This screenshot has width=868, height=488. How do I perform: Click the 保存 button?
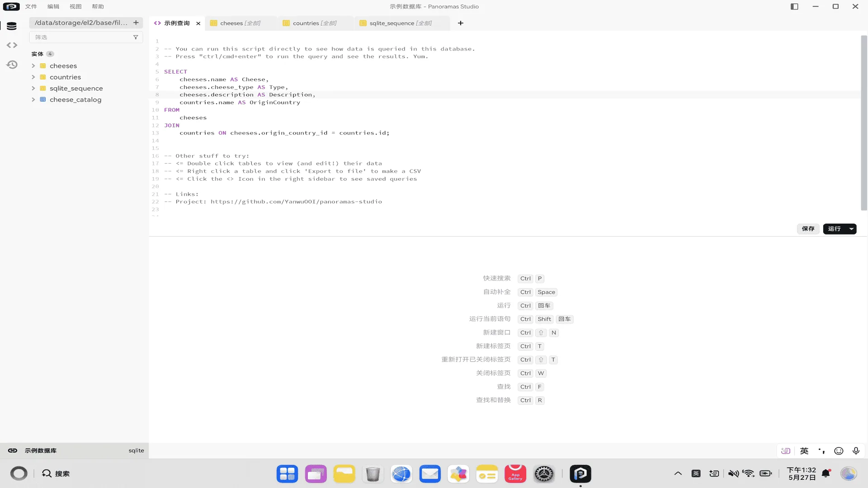tap(808, 229)
